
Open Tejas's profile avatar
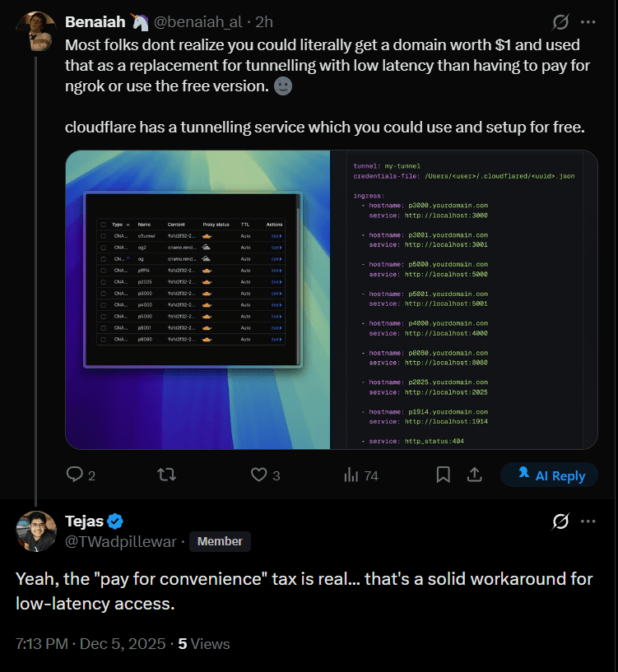tap(35, 531)
